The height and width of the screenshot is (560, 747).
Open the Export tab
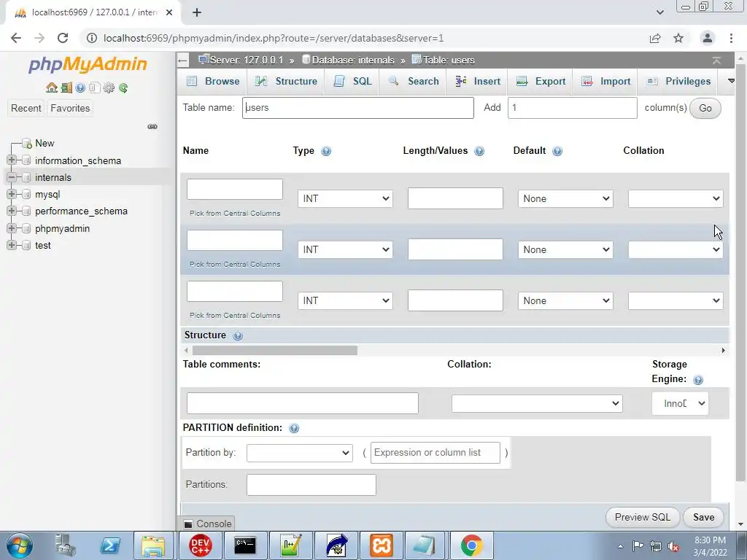coord(541,82)
